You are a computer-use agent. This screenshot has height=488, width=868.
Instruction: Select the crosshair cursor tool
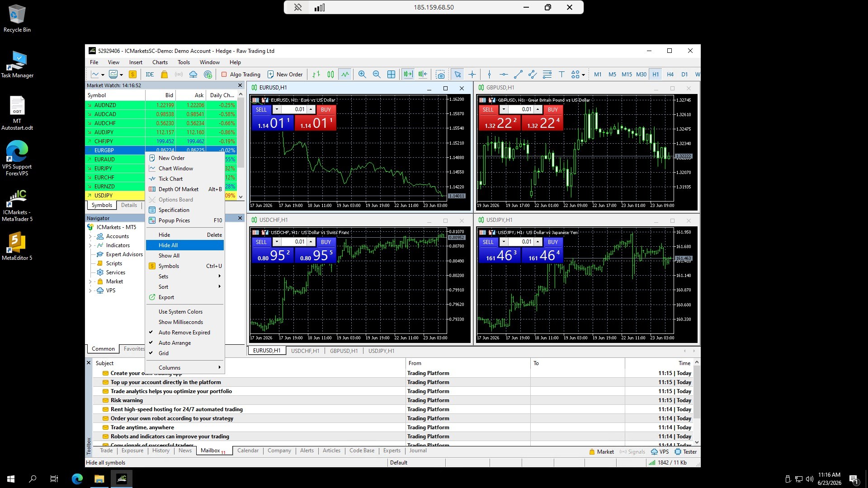pos(472,75)
